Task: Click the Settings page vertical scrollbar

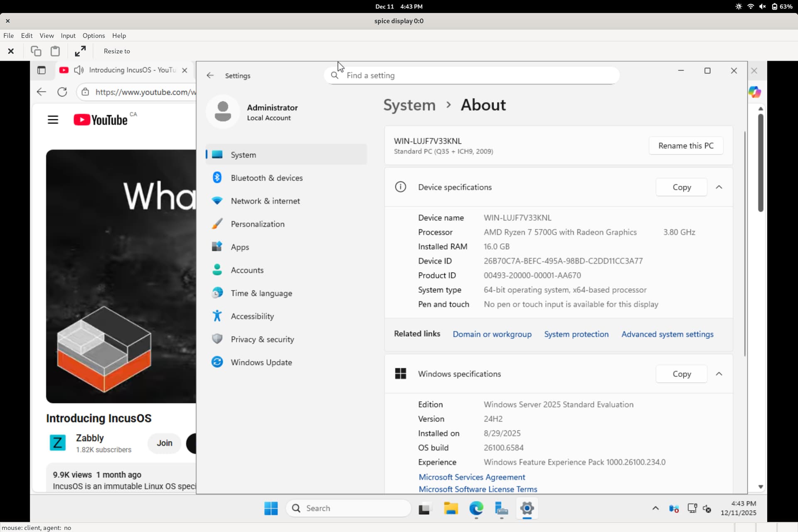Action: click(745, 243)
